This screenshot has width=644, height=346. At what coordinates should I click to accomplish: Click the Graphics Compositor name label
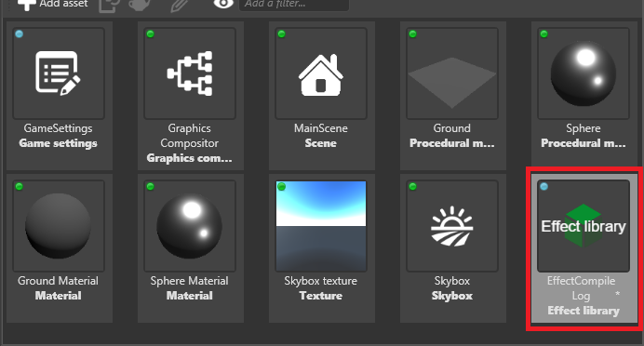coord(190,136)
